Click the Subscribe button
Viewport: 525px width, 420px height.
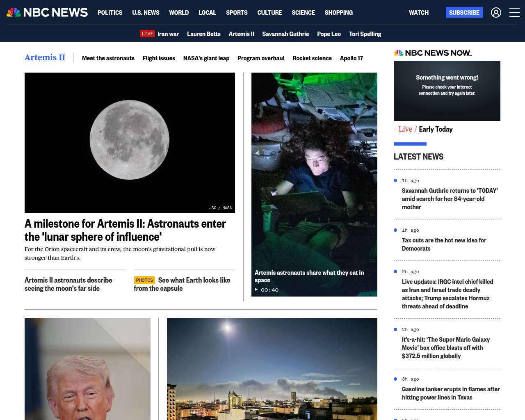coord(464,13)
